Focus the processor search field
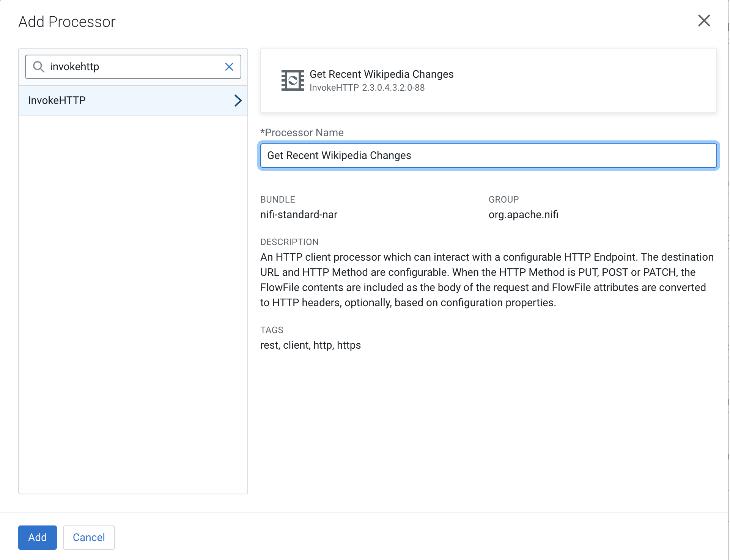 click(x=133, y=67)
